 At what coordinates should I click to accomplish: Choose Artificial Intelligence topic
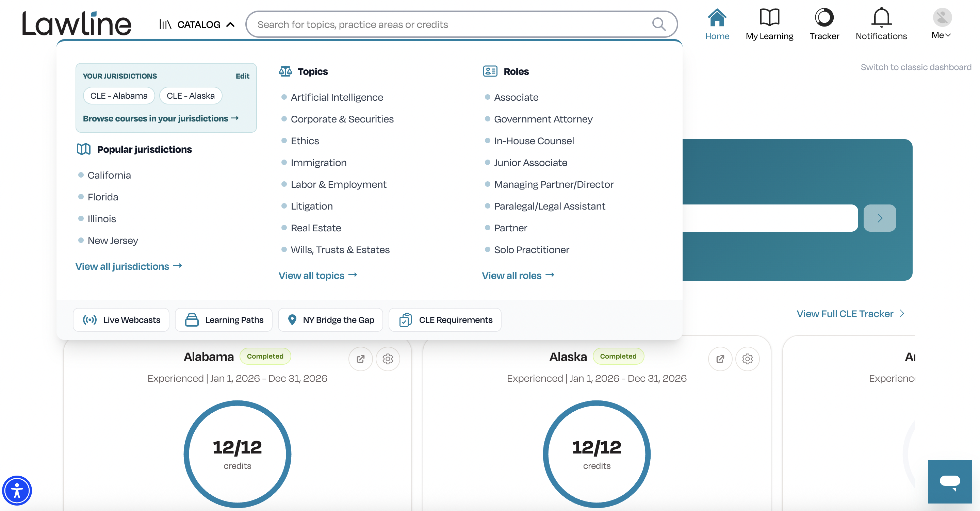pos(337,97)
